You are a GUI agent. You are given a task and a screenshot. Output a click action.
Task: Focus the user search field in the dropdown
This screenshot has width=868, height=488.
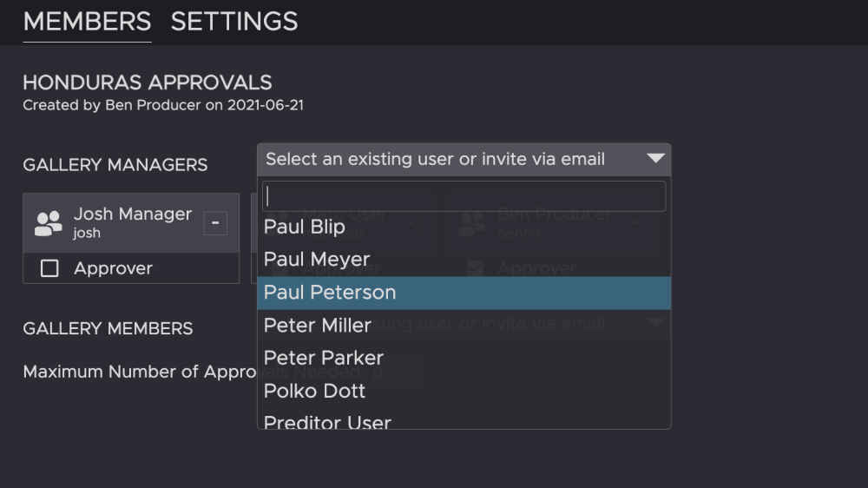click(464, 196)
